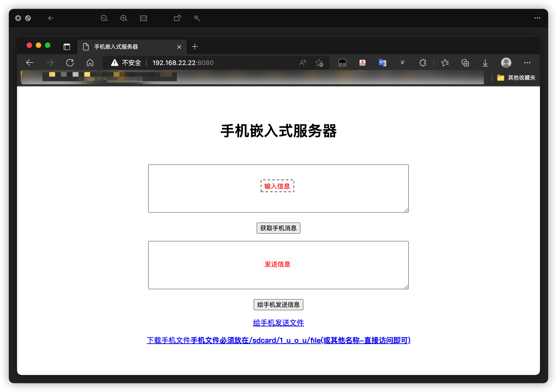Image resolution: width=557 pixels, height=392 pixels.
Task: Open the goggles-face extension icon
Action: pos(342,63)
